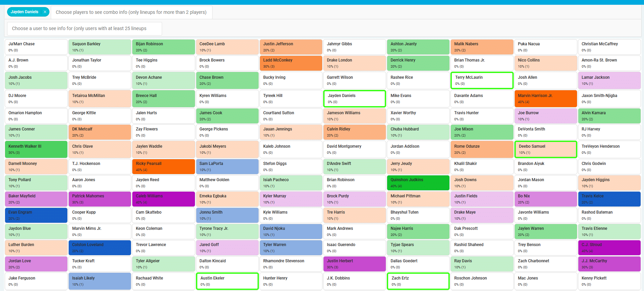
Task: Toggle the highlighted Austin Ekeler tile
Action: (x=227, y=281)
